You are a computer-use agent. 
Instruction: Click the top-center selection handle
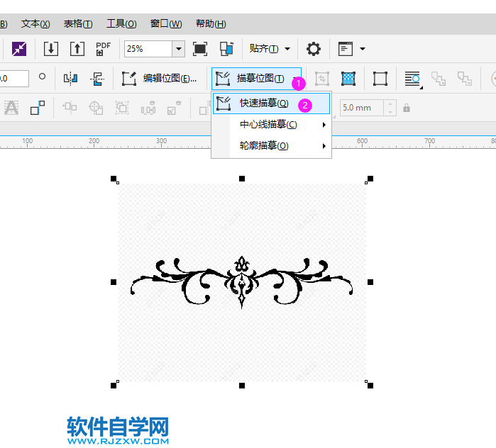click(242, 179)
